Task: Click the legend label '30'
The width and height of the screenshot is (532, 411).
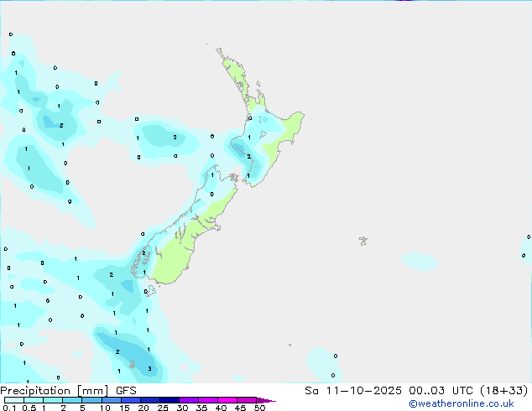Action: [x=182, y=408]
